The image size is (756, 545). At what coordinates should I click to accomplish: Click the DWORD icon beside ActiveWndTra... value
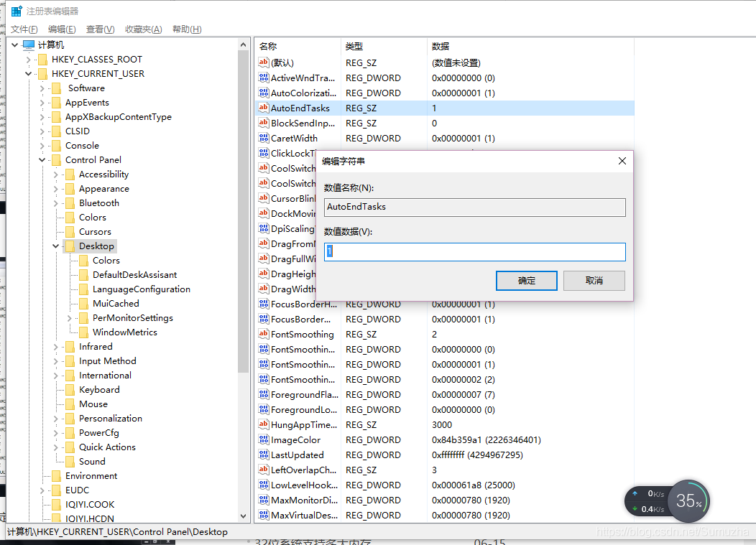coord(263,78)
